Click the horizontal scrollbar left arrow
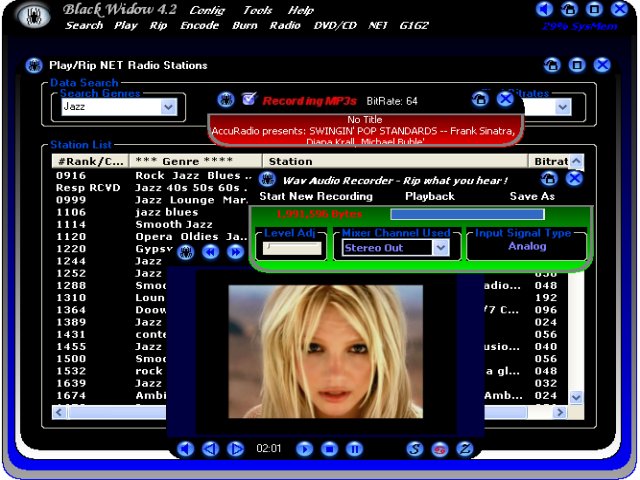 [59, 412]
